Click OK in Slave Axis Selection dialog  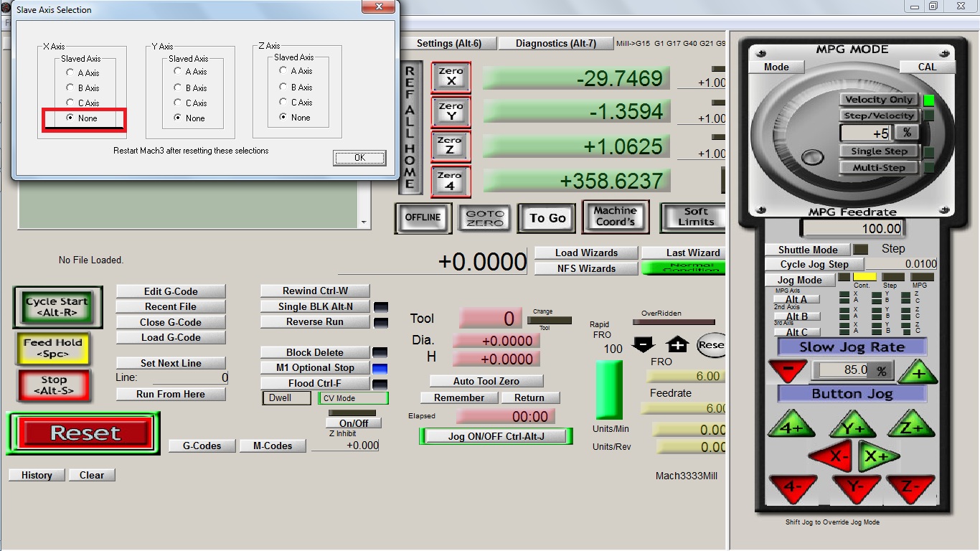click(x=359, y=158)
